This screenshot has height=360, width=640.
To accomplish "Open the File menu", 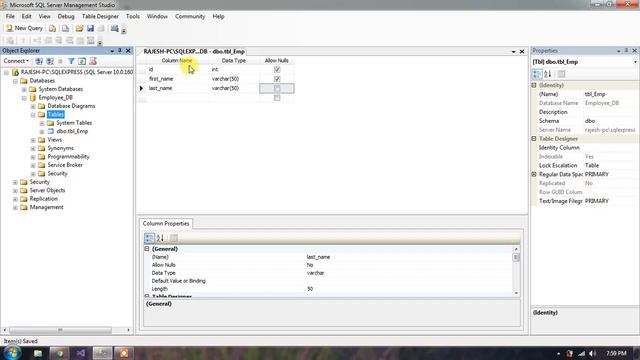I will [x=10, y=16].
